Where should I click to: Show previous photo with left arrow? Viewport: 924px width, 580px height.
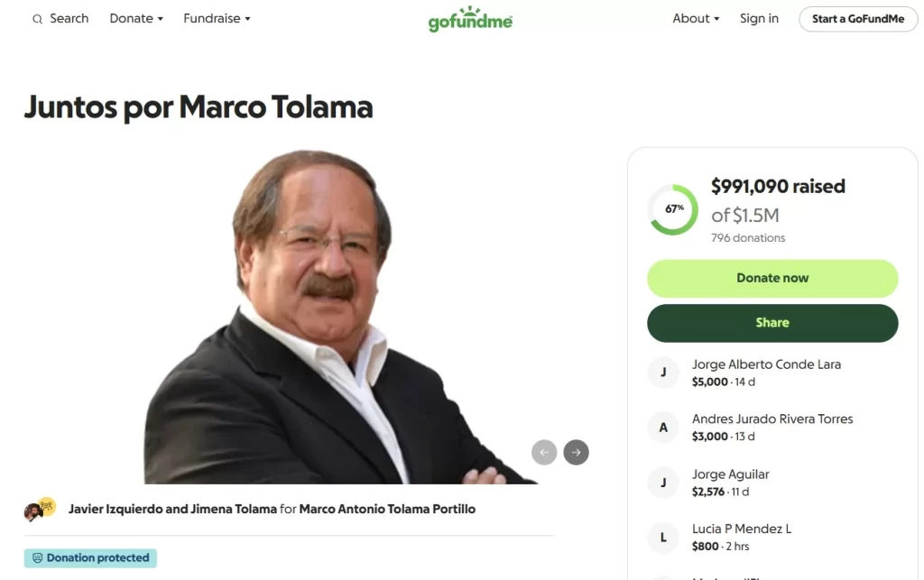pyautogui.click(x=544, y=452)
